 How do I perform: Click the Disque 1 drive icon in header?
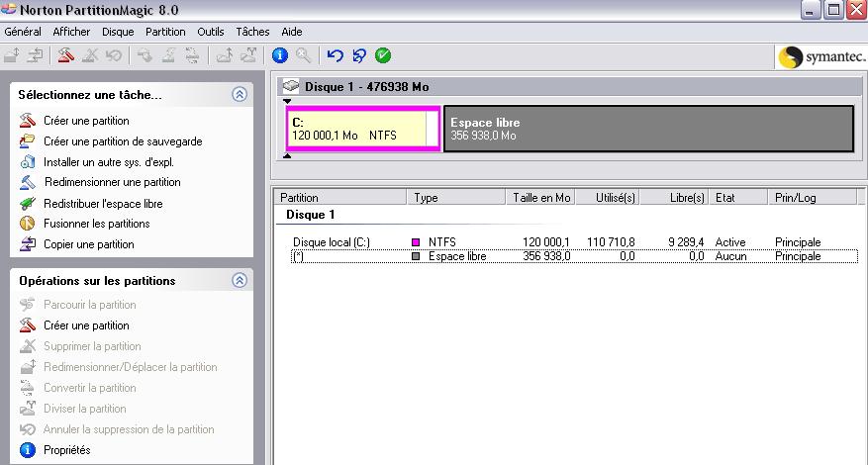[x=291, y=86]
